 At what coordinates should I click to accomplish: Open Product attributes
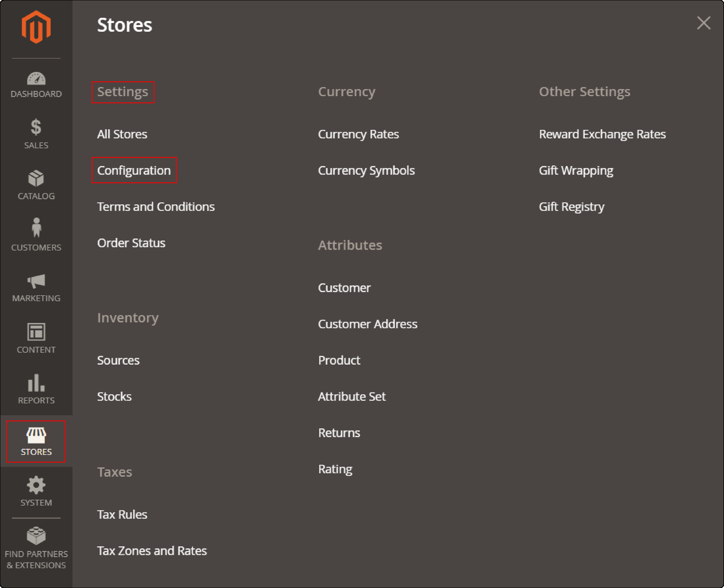[x=339, y=360]
